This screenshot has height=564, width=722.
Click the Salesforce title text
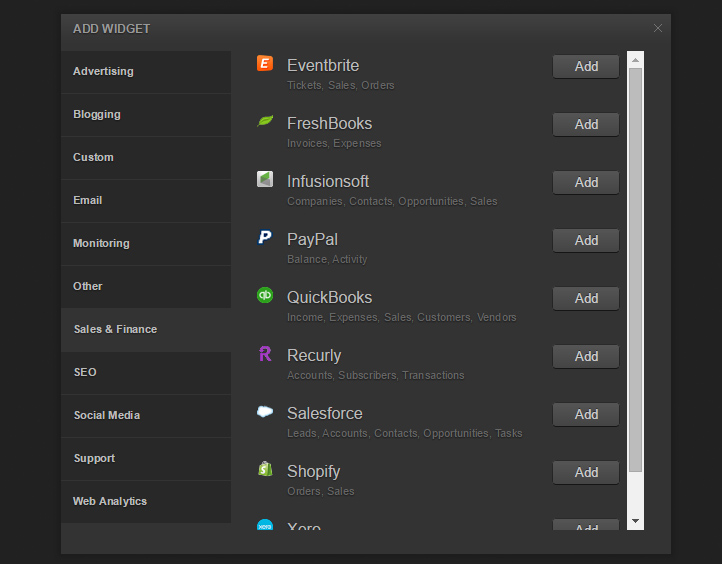tap(325, 413)
